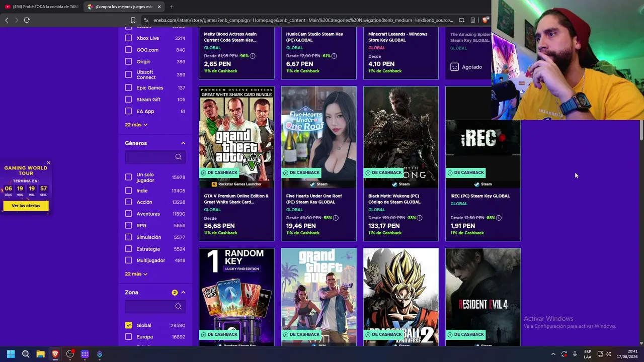Image resolution: width=644 pixels, height=362 pixels.
Task: Uncheck the Global zone filter
Action: click(x=128, y=325)
